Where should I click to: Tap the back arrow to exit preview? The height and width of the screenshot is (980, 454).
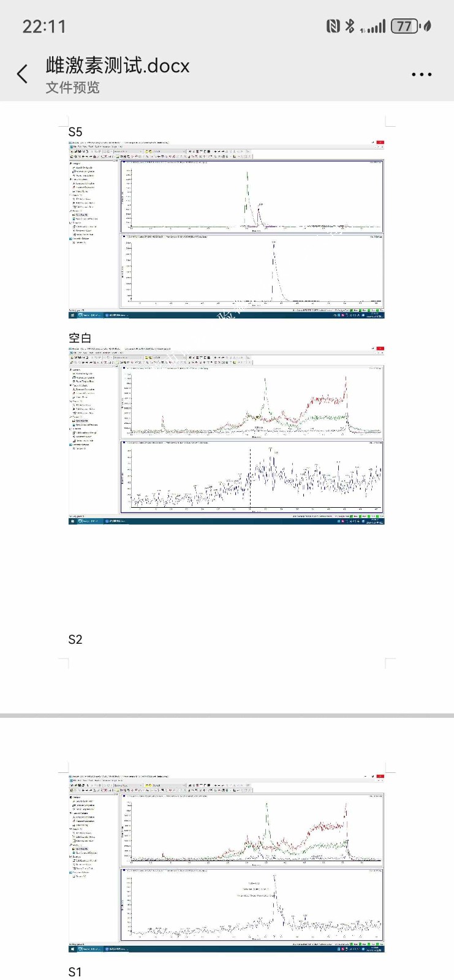coord(23,74)
